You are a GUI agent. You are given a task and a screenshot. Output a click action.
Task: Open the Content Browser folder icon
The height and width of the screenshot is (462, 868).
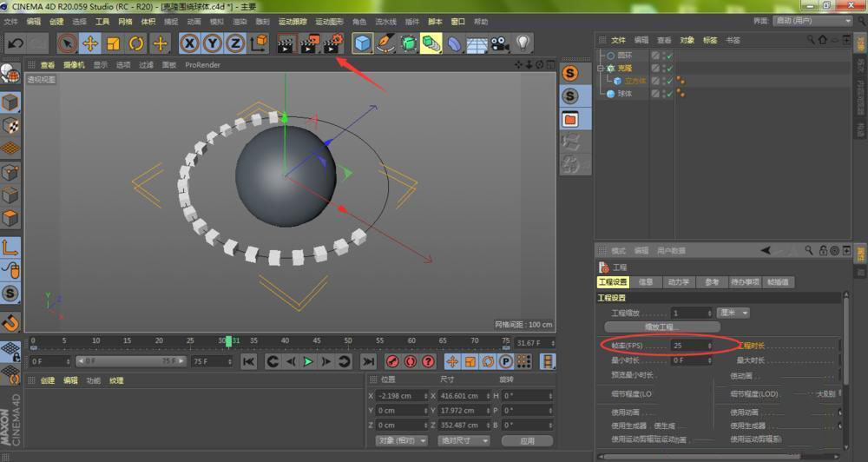[x=570, y=119]
